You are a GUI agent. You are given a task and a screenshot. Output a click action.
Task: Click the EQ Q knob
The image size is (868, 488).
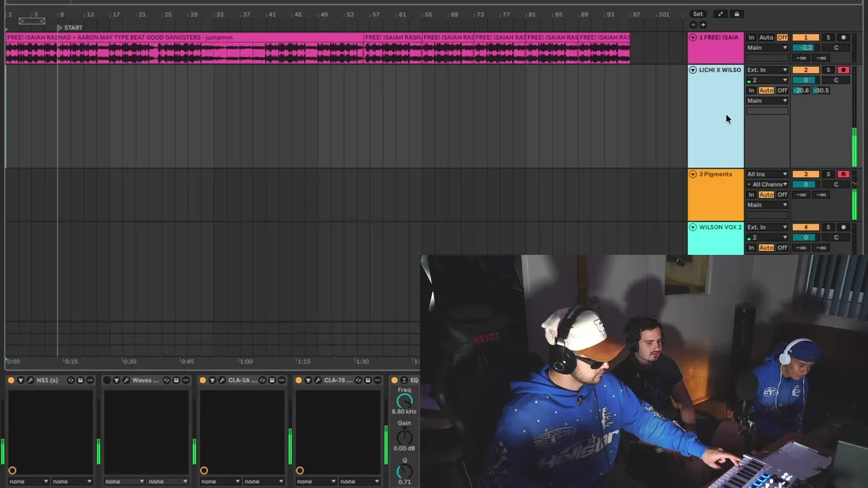tap(404, 471)
